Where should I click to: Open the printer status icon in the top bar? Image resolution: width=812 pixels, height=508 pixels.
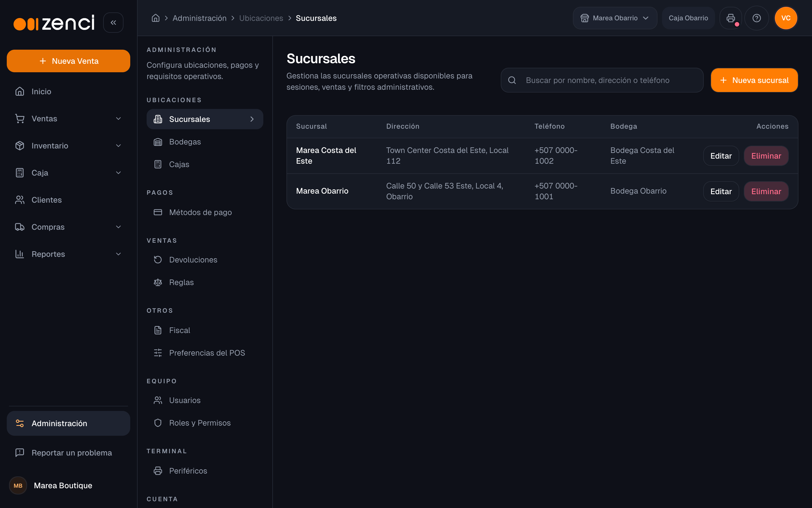point(731,18)
